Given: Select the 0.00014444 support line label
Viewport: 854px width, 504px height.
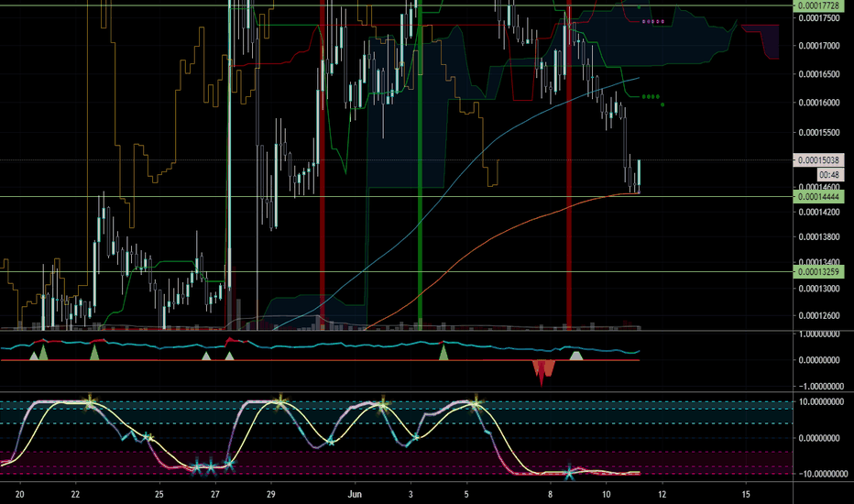Looking at the screenshot, I should coord(818,197).
